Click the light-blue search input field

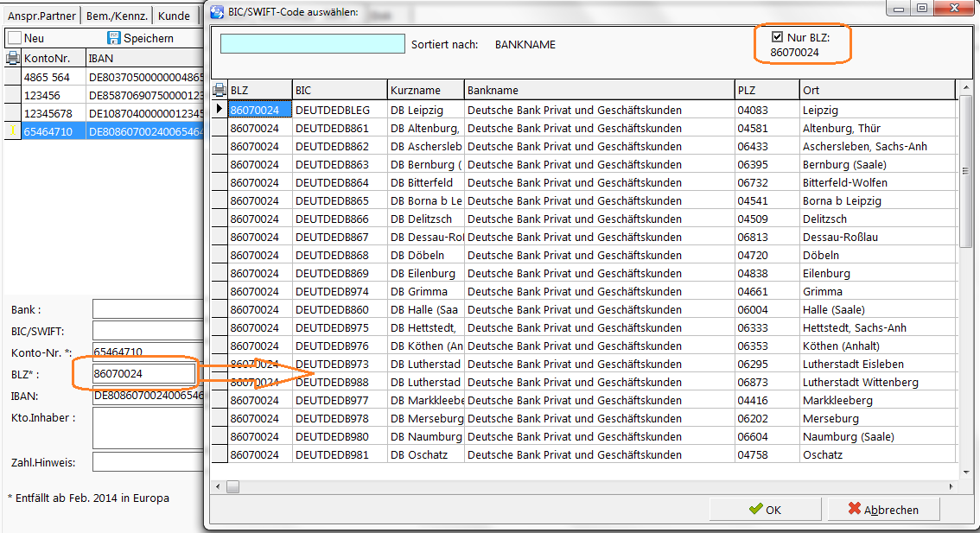(x=313, y=44)
